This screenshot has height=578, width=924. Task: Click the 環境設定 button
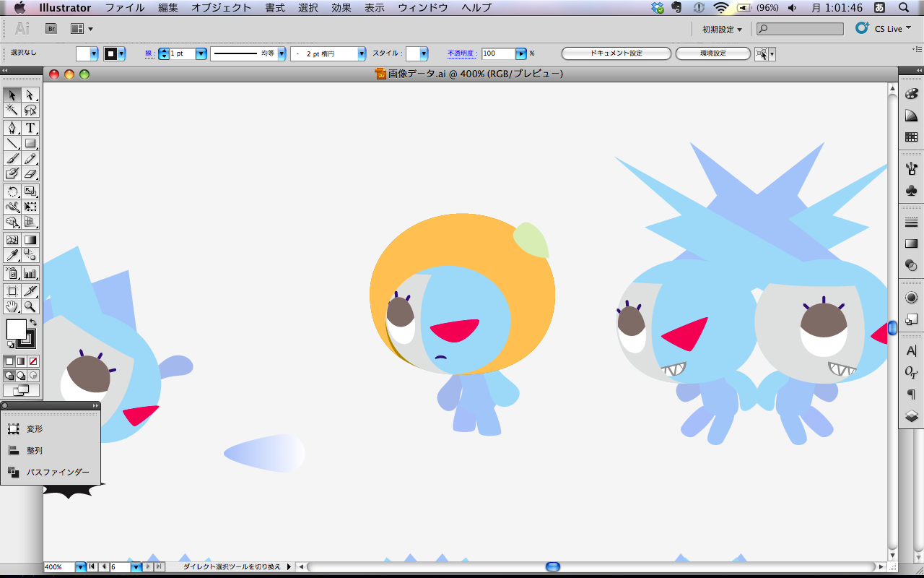pyautogui.click(x=713, y=53)
